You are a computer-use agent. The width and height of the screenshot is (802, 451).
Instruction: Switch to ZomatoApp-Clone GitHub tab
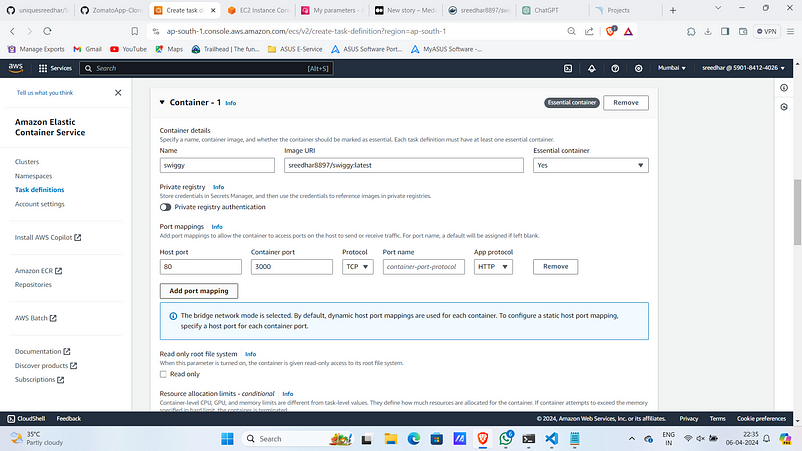112,10
